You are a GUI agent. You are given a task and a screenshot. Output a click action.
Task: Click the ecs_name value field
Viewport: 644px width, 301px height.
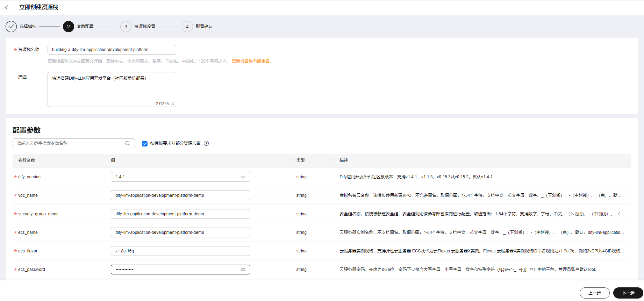pyautogui.click(x=180, y=232)
